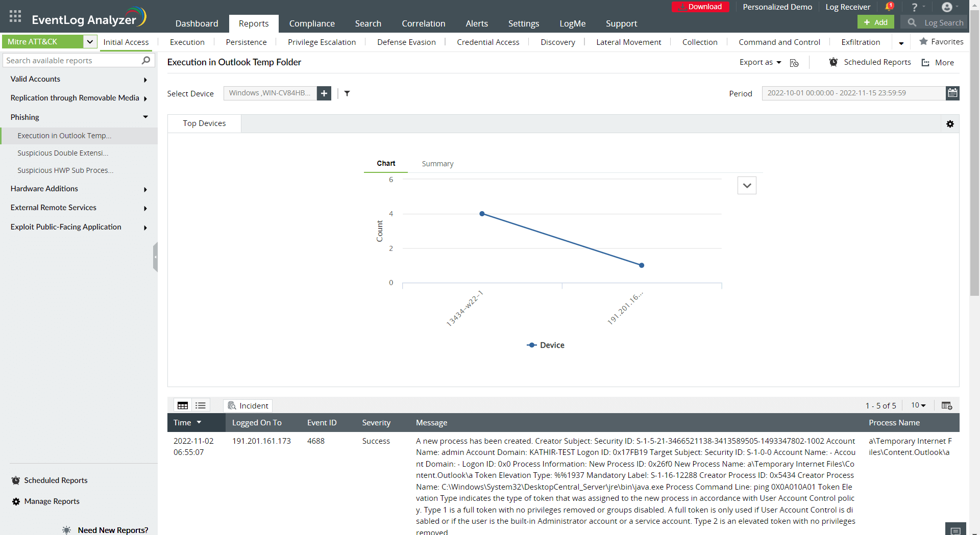The width and height of the screenshot is (980, 535).
Task: Open the help question mark icon
Action: (x=915, y=7)
